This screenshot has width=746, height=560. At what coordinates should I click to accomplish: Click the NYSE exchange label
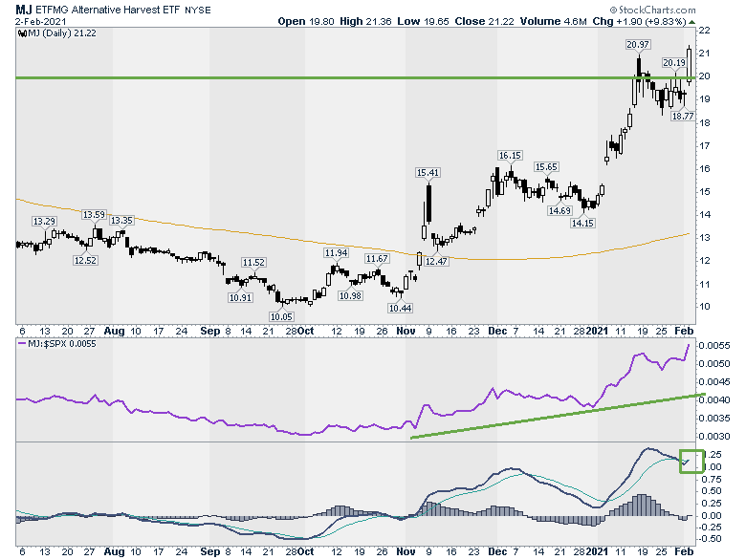198,11
